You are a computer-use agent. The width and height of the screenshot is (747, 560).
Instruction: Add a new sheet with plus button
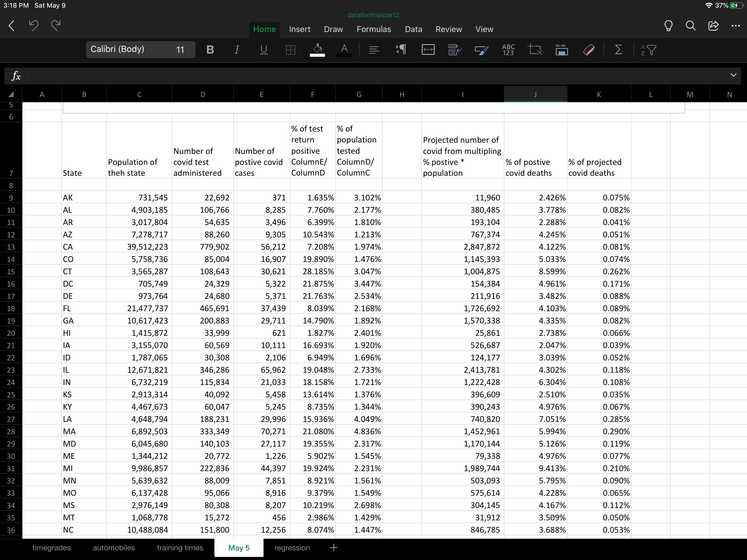333,547
